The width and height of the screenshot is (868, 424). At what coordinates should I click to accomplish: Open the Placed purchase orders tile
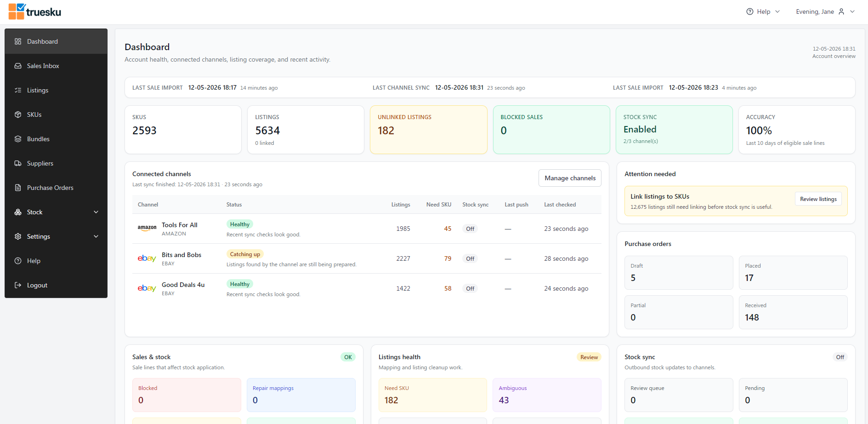click(793, 273)
